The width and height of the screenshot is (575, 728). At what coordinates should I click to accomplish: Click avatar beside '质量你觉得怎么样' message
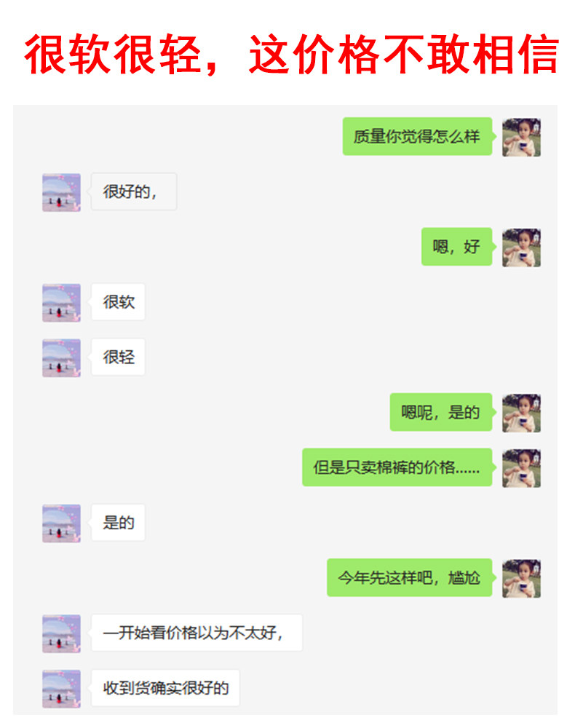[x=521, y=138]
